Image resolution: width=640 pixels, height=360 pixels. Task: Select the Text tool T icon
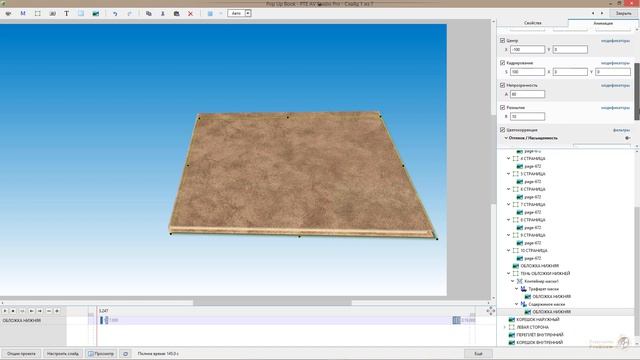tap(67, 13)
